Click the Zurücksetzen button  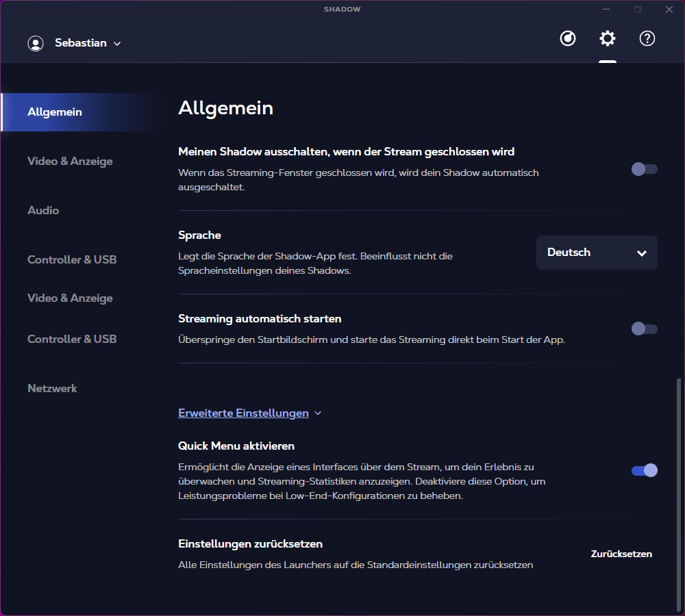[x=621, y=554]
